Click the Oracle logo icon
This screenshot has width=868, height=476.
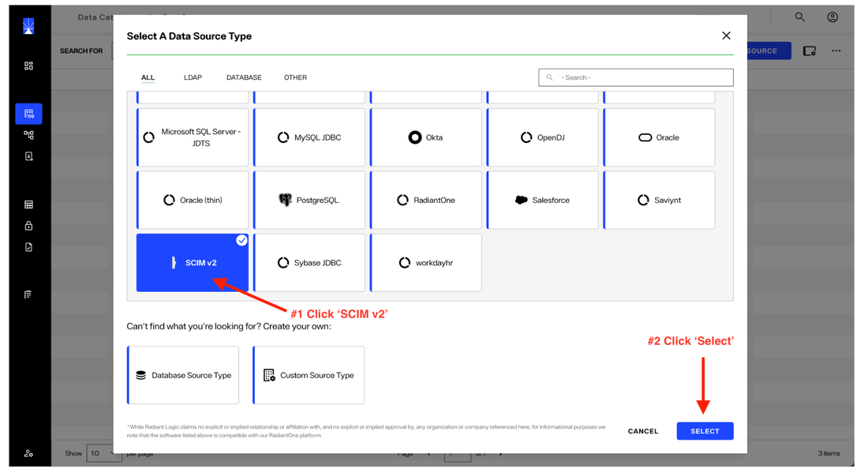click(645, 137)
